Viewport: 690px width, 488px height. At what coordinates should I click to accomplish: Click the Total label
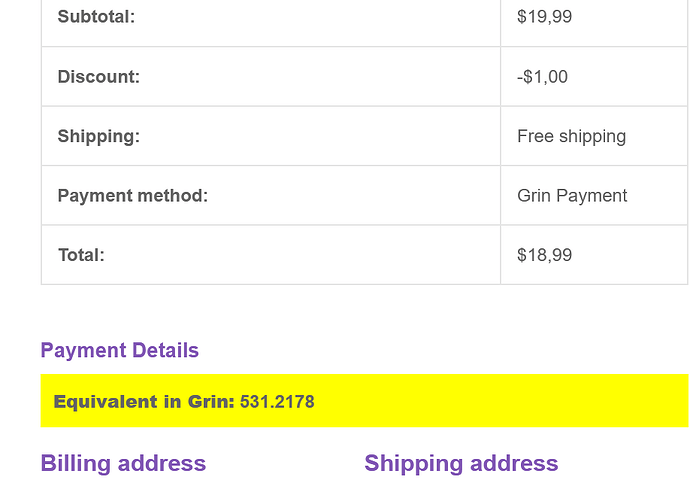pyautogui.click(x=81, y=255)
